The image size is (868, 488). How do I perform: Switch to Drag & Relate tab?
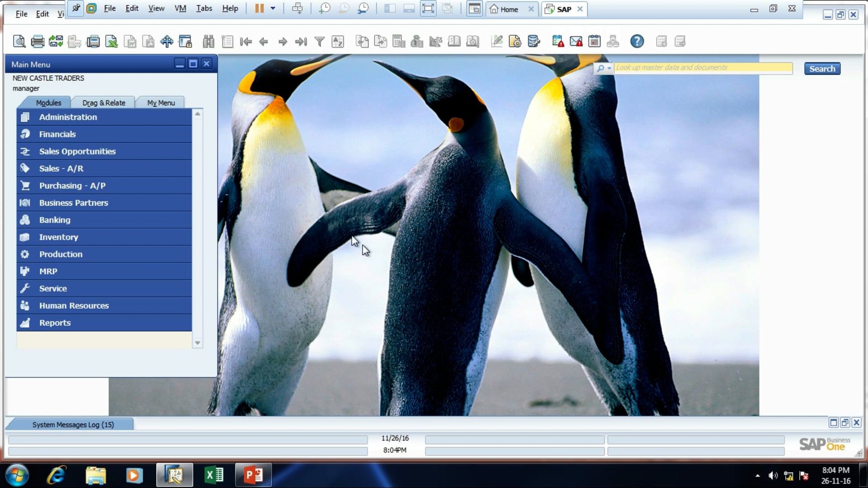pos(104,103)
